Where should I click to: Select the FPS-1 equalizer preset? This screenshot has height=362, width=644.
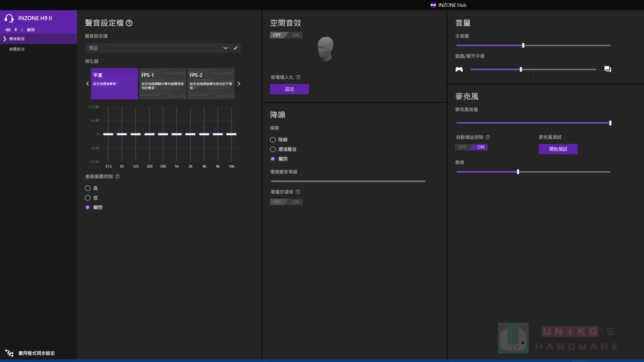pyautogui.click(x=163, y=83)
